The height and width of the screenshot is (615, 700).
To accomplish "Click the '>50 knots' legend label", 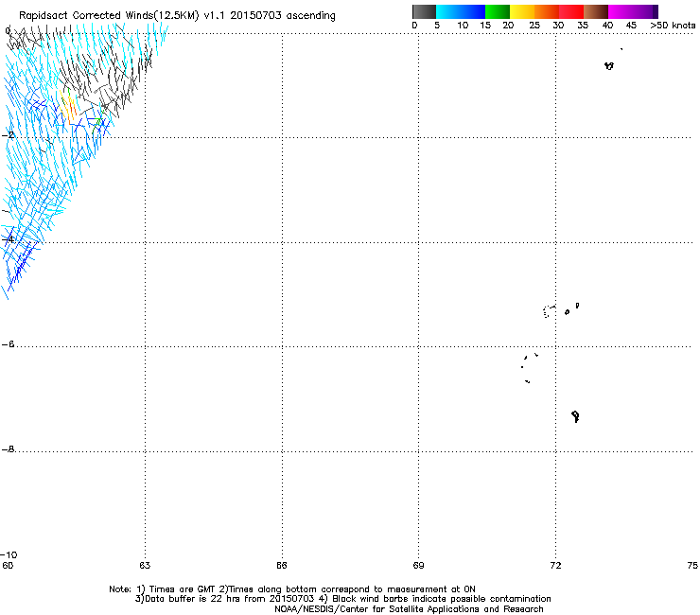I will click(x=673, y=26).
